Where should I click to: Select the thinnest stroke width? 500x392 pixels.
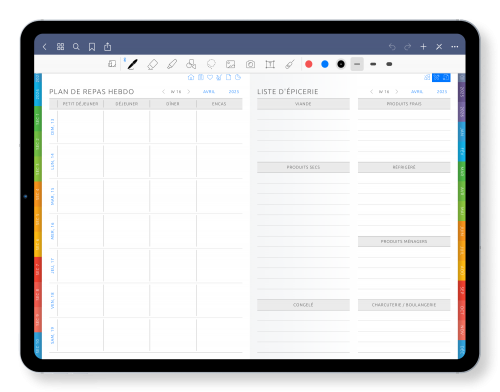tap(357, 64)
